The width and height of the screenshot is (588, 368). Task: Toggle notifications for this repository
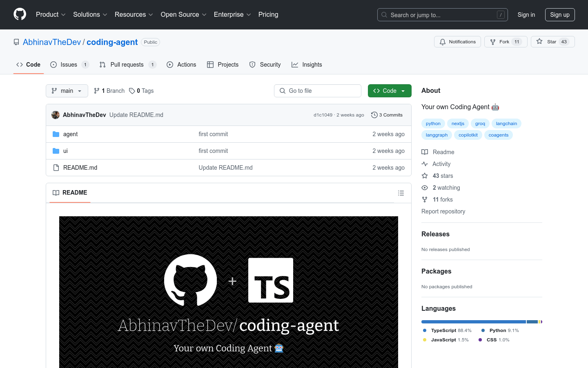click(x=457, y=41)
